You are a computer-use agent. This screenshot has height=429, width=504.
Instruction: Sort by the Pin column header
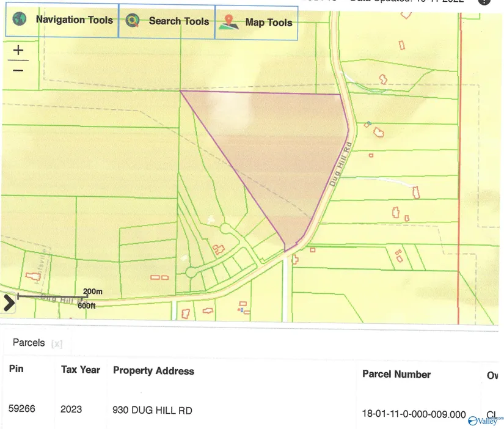(x=16, y=370)
